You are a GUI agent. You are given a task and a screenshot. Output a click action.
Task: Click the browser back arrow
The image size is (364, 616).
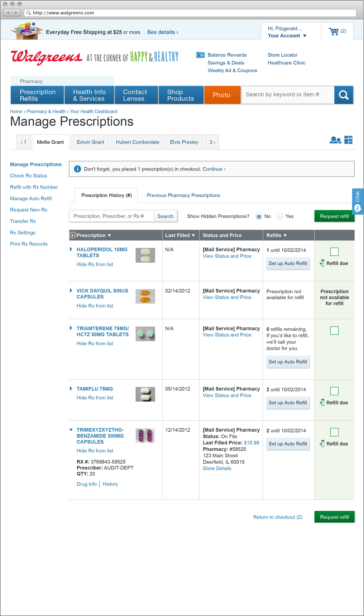coord(8,13)
